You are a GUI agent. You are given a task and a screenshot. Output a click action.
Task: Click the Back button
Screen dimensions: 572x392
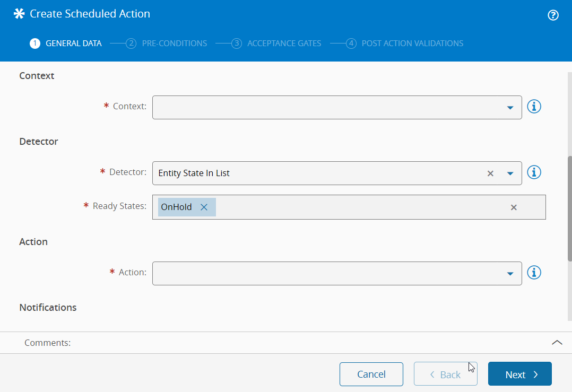[445, 374]
